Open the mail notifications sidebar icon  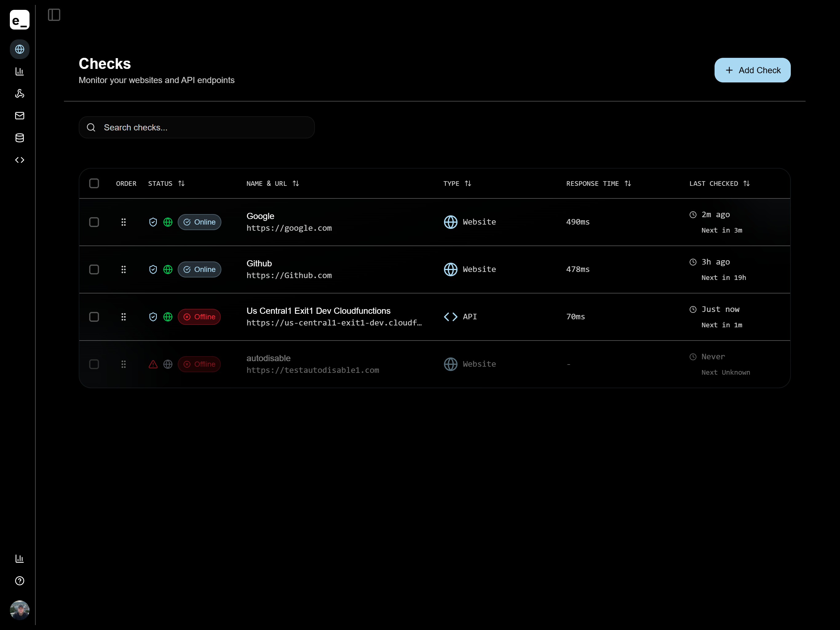[19, 116]
